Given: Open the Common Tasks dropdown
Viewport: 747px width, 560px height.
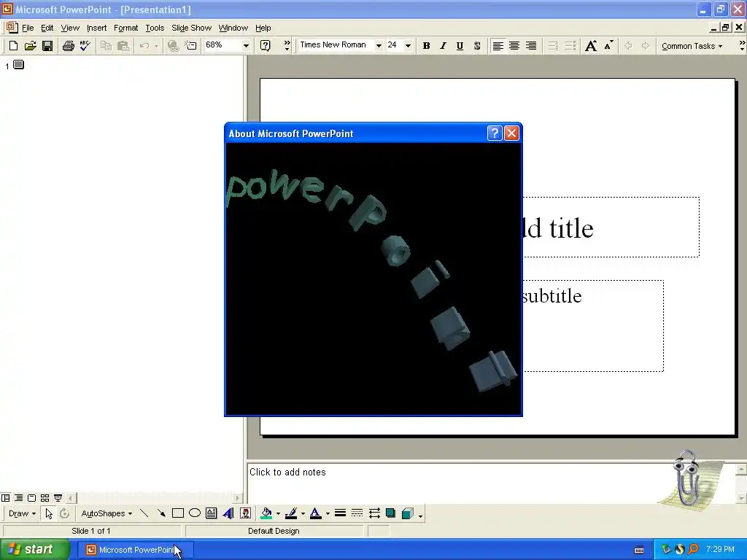Looking at the screenshot, I should click(x=692, y=46).
